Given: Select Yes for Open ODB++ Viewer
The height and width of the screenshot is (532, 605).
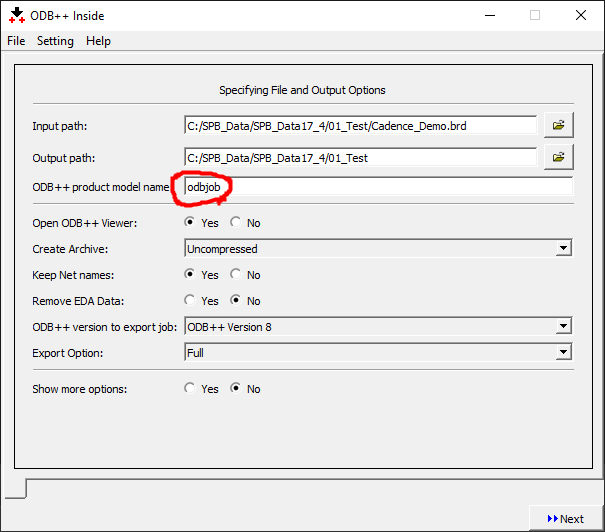Looking at the screenshot, I should [190, 222].
